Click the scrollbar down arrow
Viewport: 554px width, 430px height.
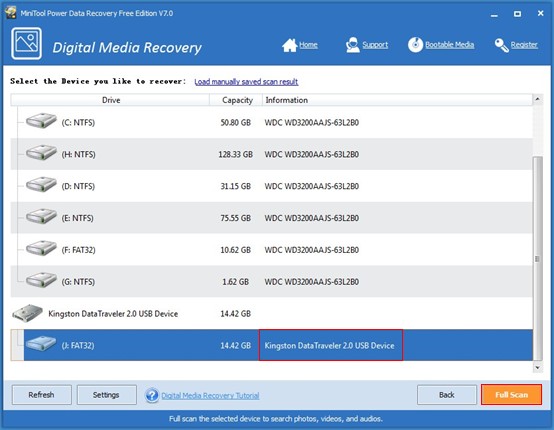tap(537, 368)
